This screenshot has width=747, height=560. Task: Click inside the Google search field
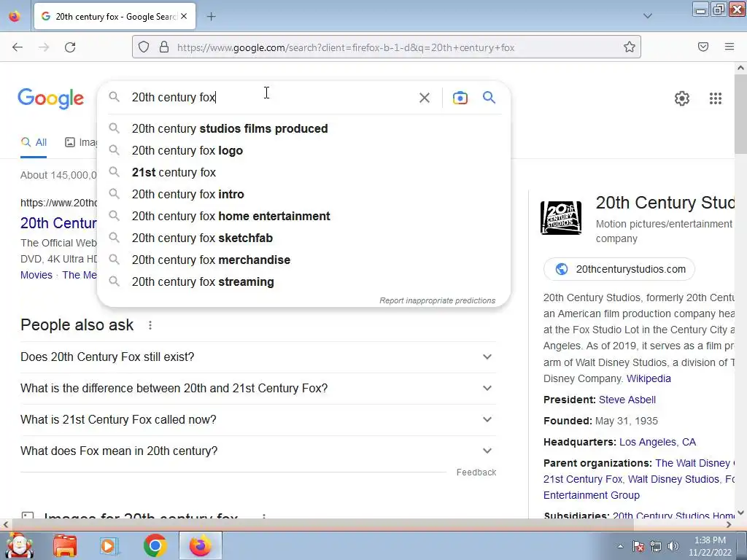(x=271, y=97)
